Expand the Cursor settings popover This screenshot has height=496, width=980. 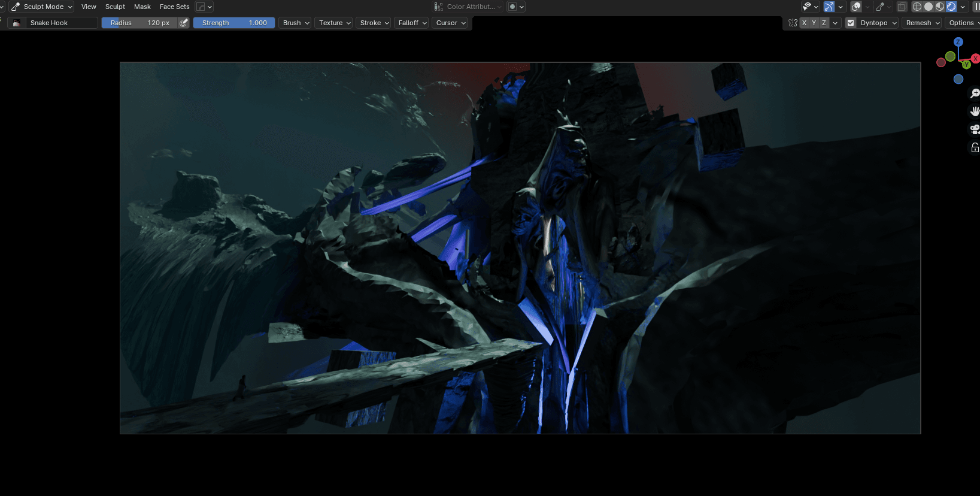coord(451,23)
